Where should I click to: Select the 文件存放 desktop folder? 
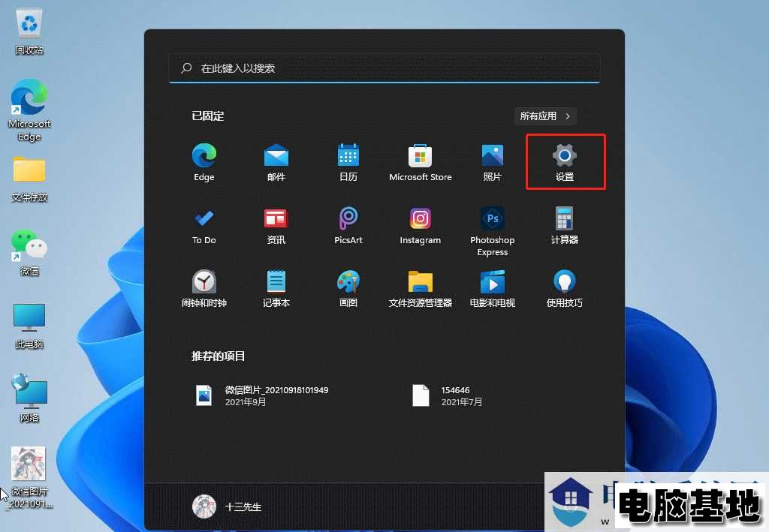pyautogui.click(x=29, y=179)
